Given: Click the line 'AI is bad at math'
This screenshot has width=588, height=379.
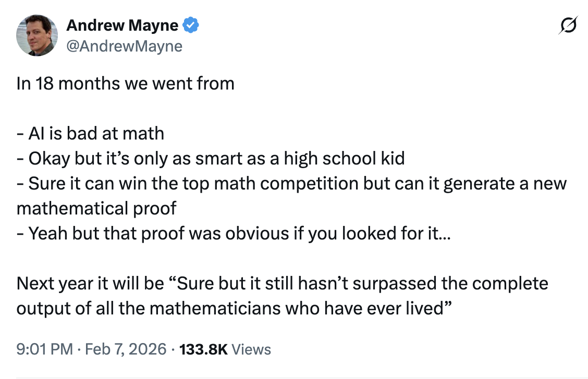Looking at the screenshot, I should [95, 133].
